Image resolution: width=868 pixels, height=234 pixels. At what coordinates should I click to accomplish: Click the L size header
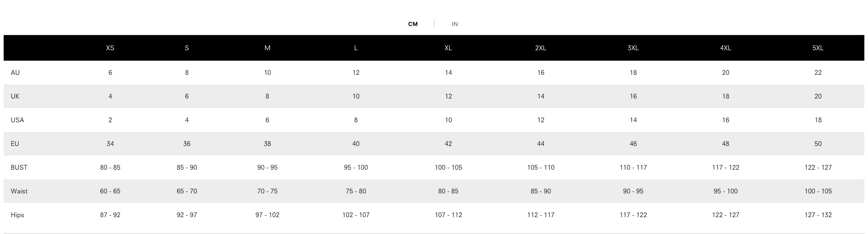[x=356, y=48]
